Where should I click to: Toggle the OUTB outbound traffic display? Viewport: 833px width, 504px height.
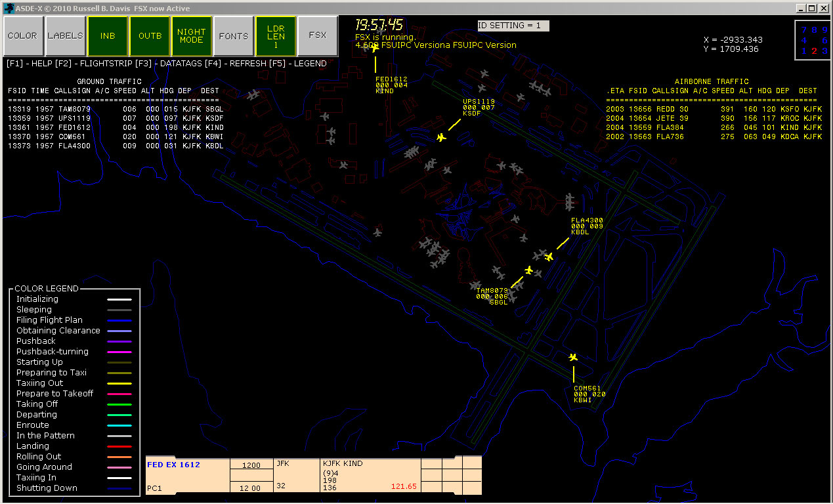(149, 35)
